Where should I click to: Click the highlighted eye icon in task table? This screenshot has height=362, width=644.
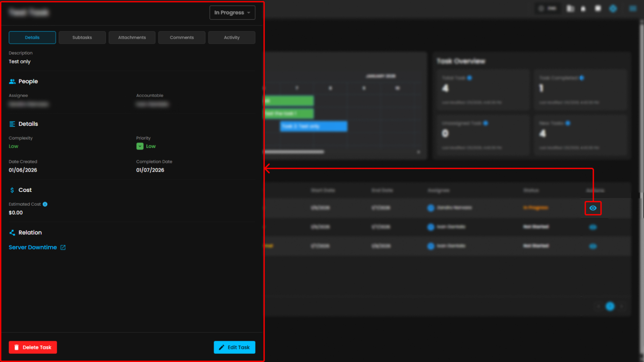[593, 208]
